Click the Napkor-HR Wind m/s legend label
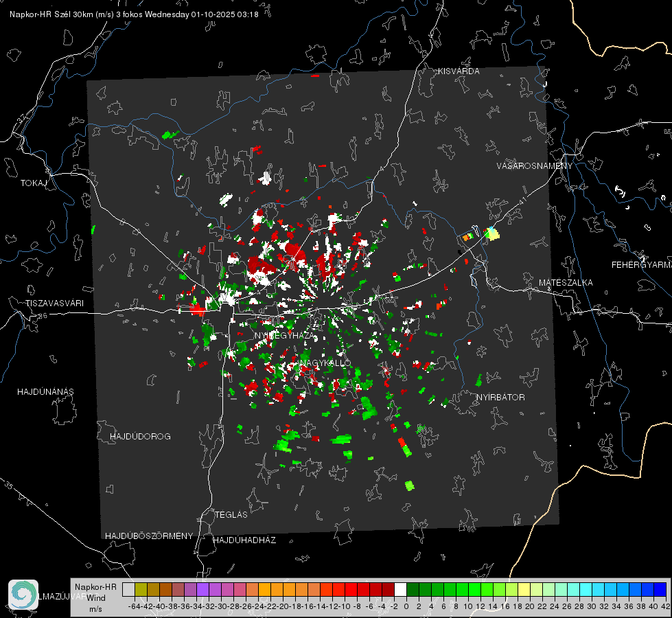This screenshot has width=672, height=618. tap(95, 598)
